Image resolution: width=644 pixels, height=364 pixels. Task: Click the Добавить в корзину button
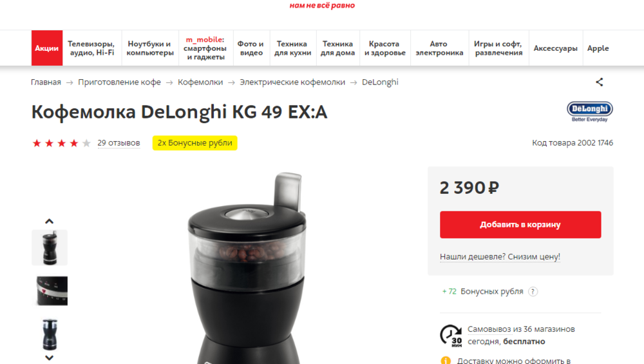point(520,225)
